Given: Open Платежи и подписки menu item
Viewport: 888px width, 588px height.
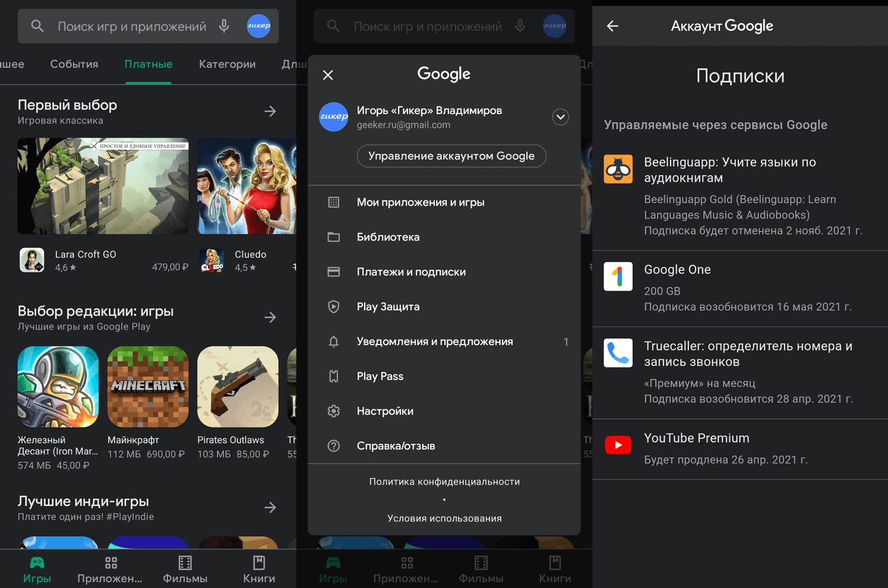Looking at the screenshot, I should 411,272.
